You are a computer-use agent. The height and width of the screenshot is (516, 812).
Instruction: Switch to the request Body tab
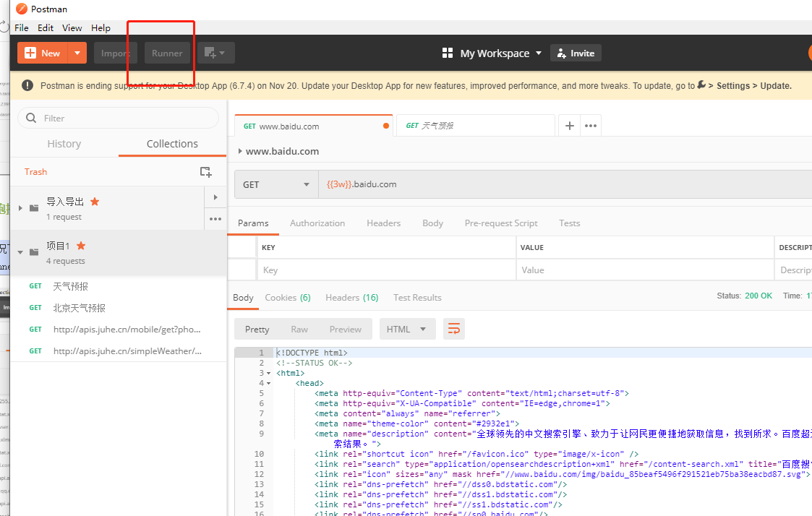tap(432, 223)
